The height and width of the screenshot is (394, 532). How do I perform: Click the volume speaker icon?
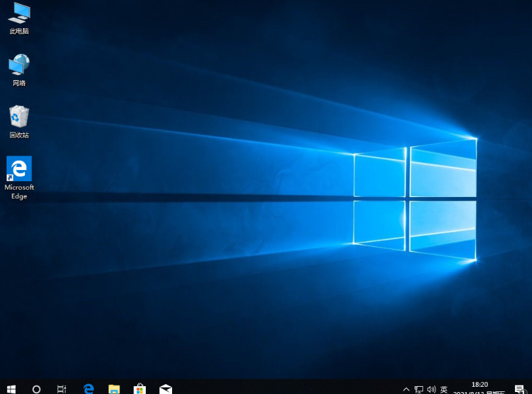[x=432, y=389]
